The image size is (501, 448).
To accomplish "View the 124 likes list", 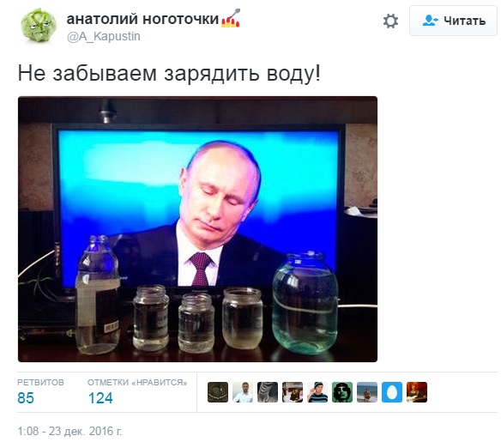I will pyautogui.click(x=100, y=398).
